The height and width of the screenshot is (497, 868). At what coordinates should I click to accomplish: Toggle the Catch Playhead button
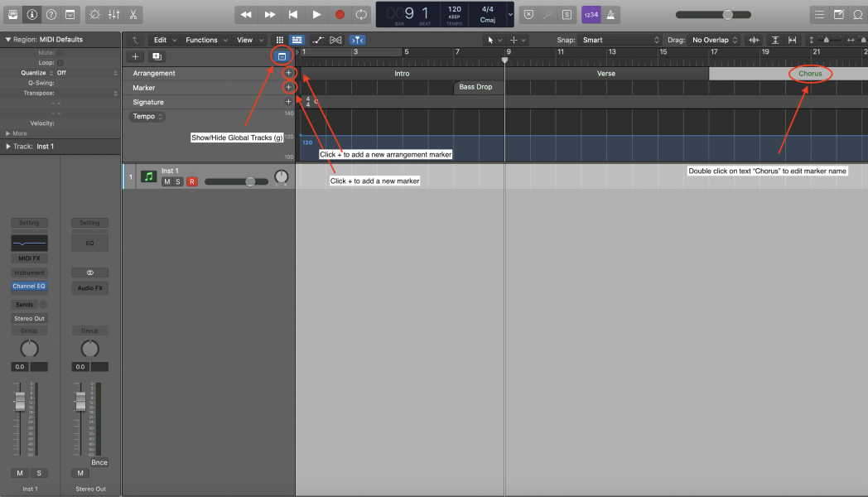tap(357, 40)
